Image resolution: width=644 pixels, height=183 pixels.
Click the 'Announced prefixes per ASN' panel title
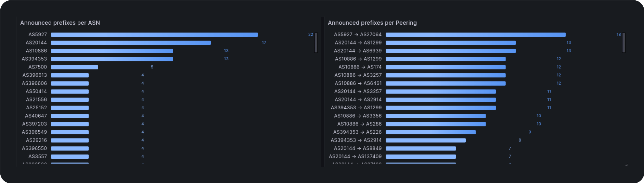click(60, 23)
